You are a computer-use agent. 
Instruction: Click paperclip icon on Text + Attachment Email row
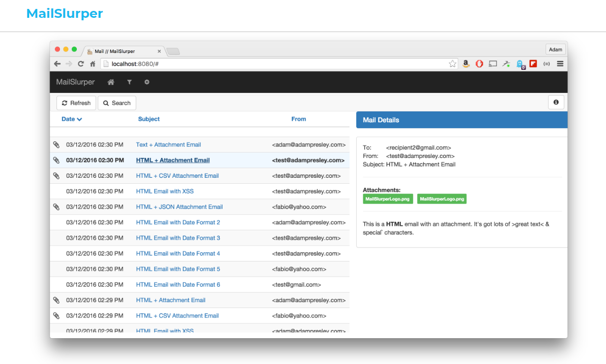pyautogui.click(x=56, y=145)
